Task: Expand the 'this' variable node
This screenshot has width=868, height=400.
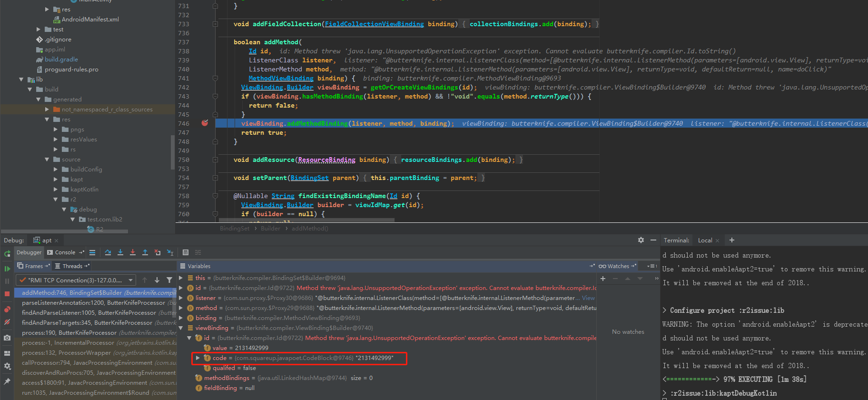Action: (181, 278)
